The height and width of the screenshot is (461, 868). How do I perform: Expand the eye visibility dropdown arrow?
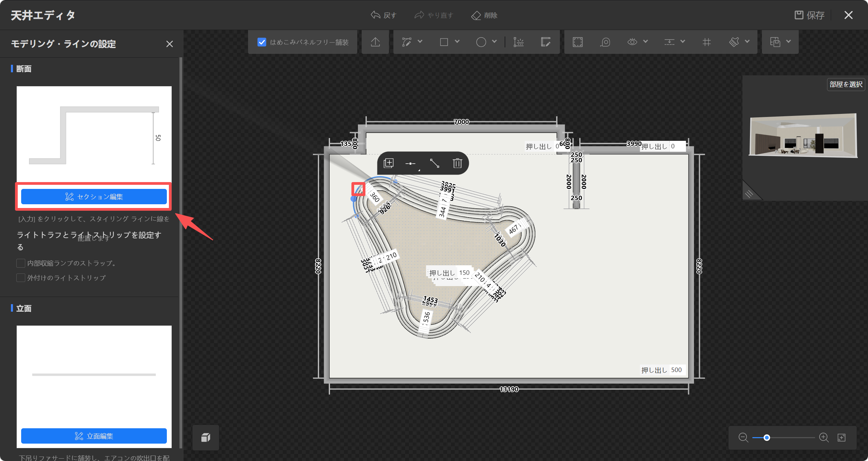coord(646,42)
